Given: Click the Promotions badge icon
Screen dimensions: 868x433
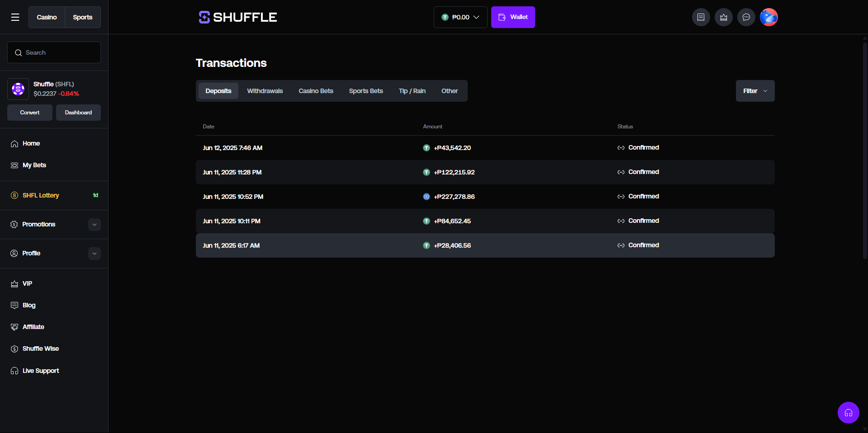Looking at the screenshot, I should point(14,224).
